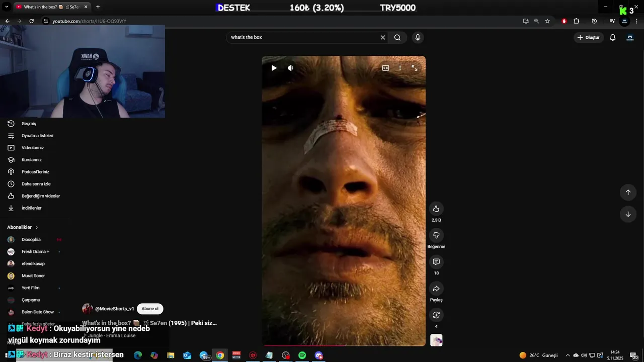
Task: Go back in Chrome
Action: tap(7, 21)
